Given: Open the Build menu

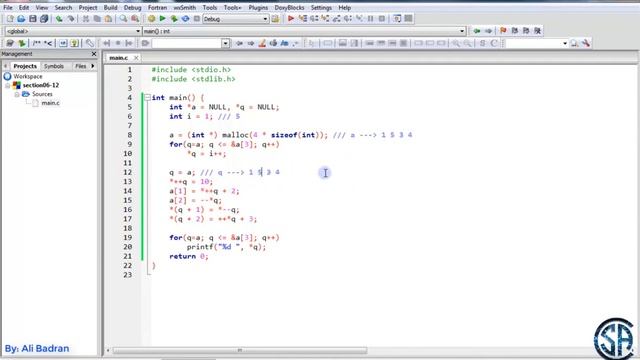Looking at the screenshot, I should [x=110, y=8].
